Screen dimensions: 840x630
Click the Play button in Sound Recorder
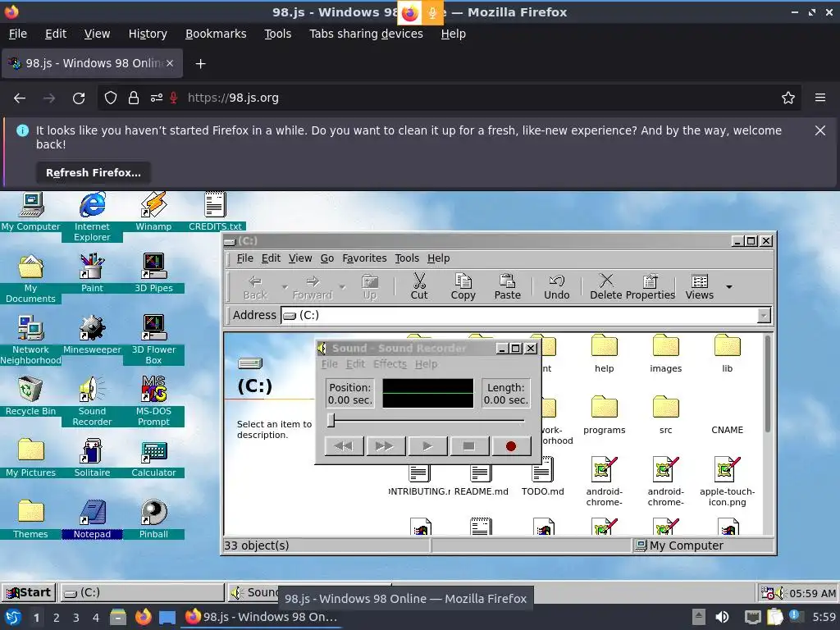pyautogui.click(x=427, y=446)
